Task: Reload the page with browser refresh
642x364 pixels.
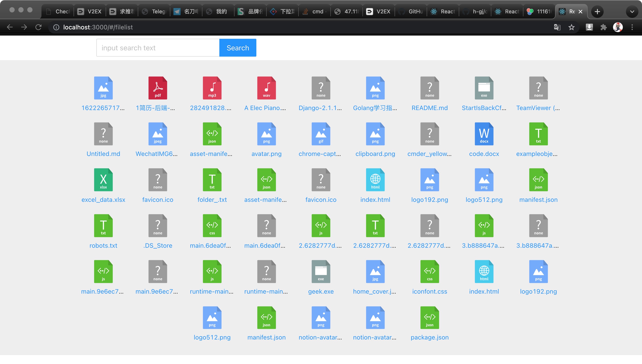Action: (x=38, y=27)
